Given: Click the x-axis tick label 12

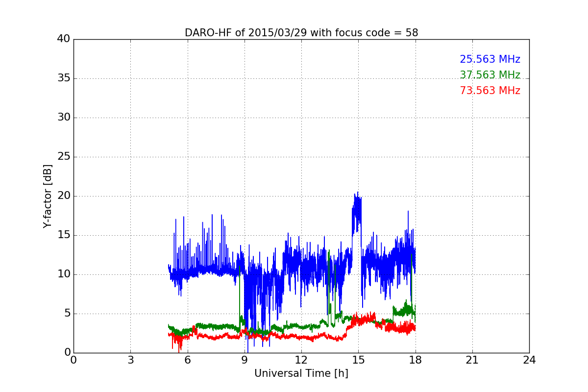Looking at the screenshot, I should click(301, 360).
